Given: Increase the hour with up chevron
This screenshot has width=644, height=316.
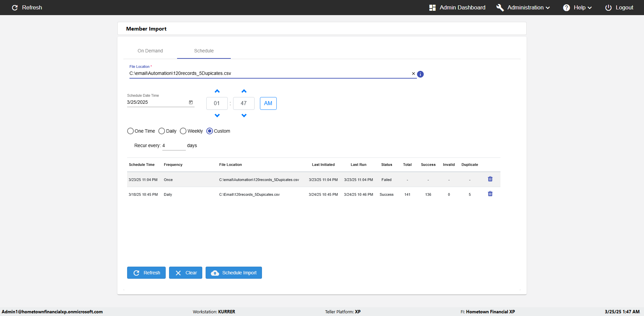Looking at the screenshot, I should click(x=217, y=91).
